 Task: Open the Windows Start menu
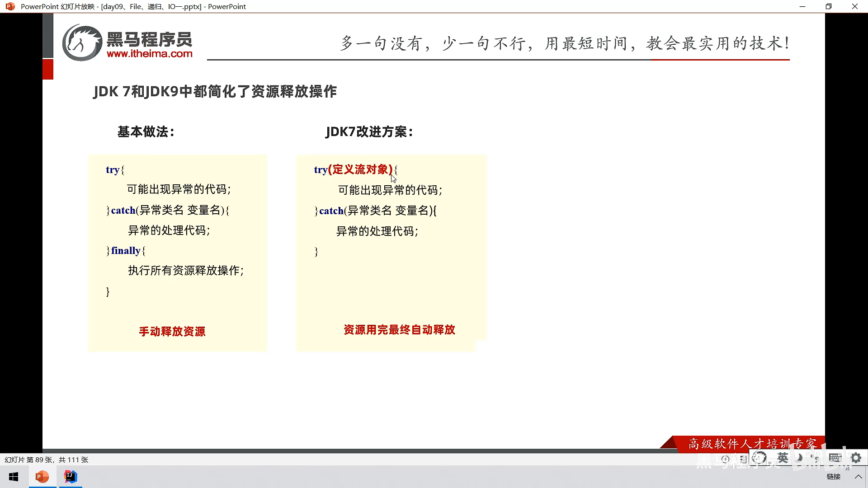14,477
